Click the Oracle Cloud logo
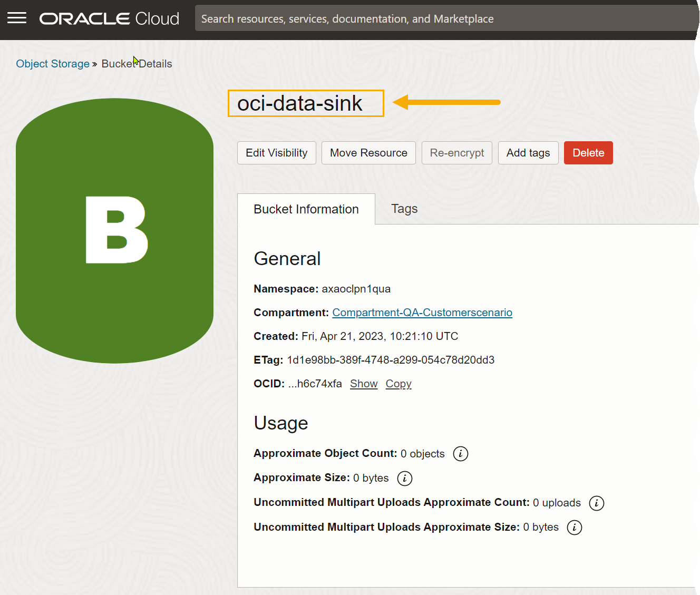The image size is (700, 595). pos(109,19)
